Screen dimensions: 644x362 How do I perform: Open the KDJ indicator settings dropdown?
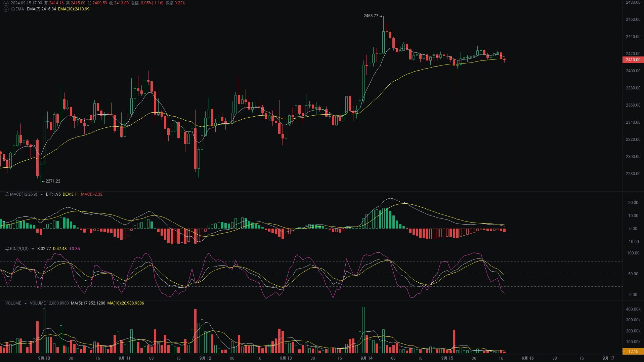coord(32,249)
